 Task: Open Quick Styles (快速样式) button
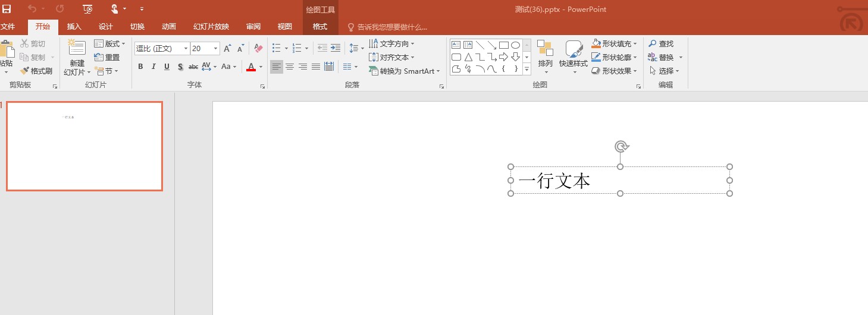[574, 58]
